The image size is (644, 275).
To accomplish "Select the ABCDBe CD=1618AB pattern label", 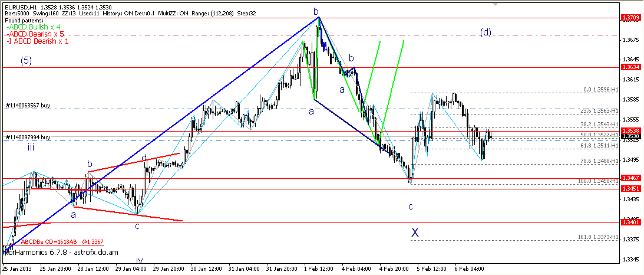I will click(x=54, y=241).
